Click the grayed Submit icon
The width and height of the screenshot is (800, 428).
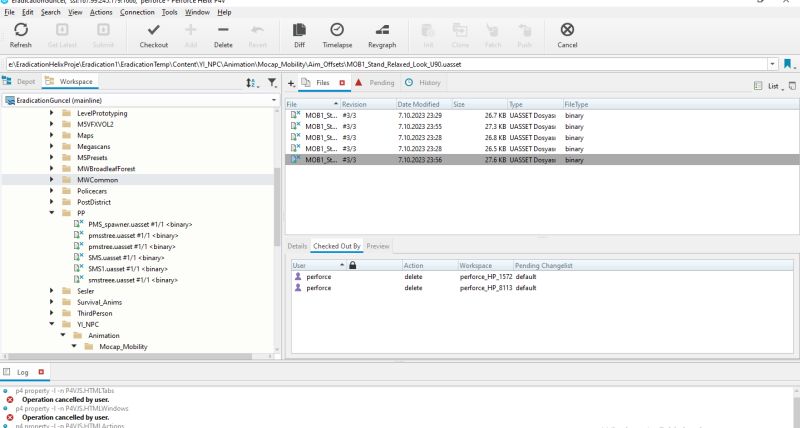click(103, 30)
